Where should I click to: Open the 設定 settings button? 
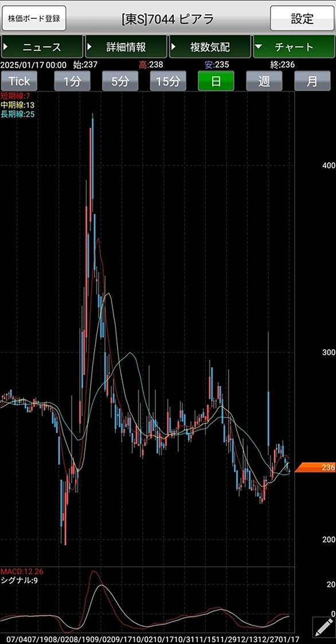[302, 18]
